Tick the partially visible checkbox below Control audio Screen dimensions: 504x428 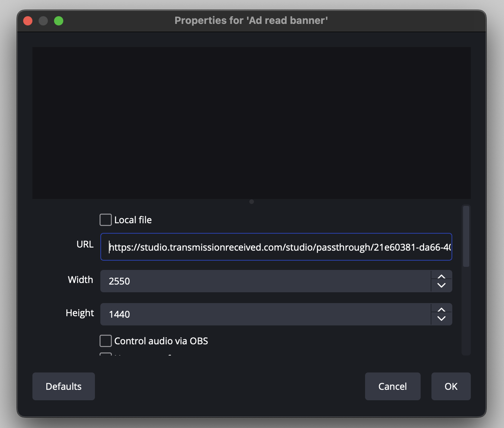(106, 354)
